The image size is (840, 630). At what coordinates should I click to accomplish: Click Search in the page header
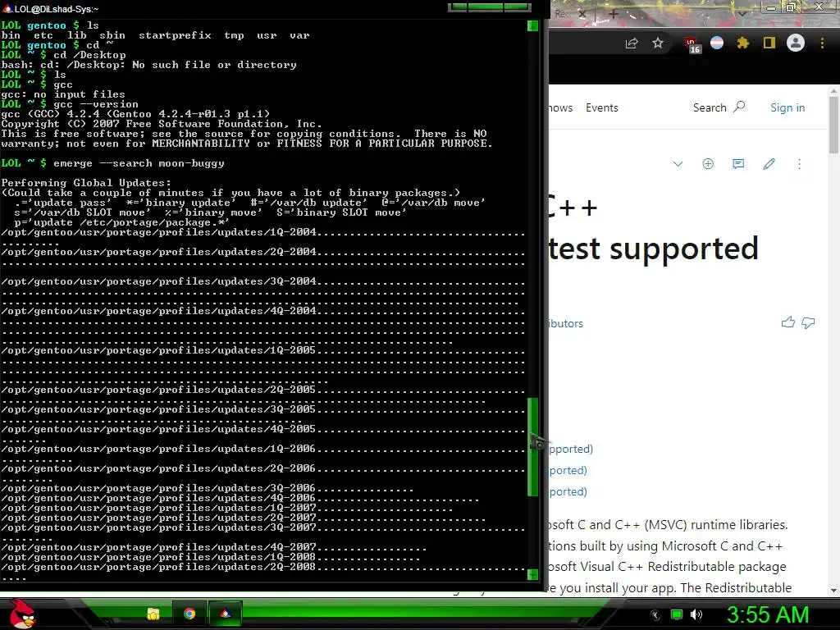tap(719, 107)
